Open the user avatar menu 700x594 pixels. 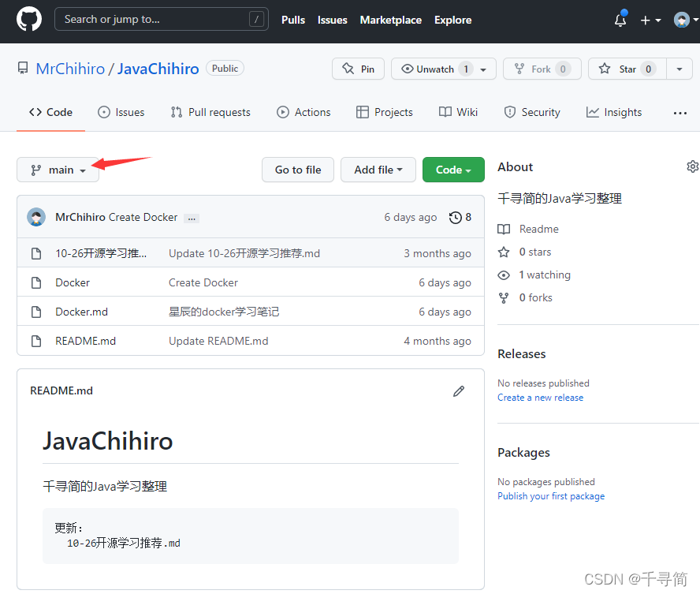click(685, 20)
